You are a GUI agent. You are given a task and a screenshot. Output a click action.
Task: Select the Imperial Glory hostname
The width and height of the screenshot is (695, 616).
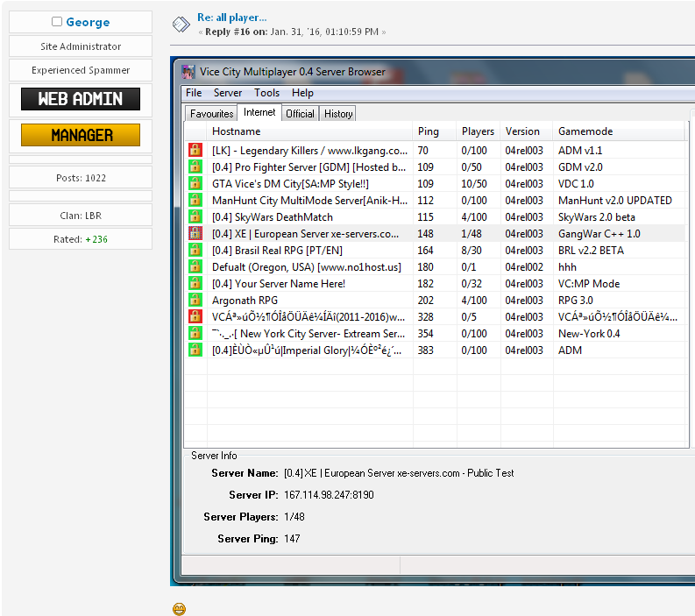click(307, 350)
